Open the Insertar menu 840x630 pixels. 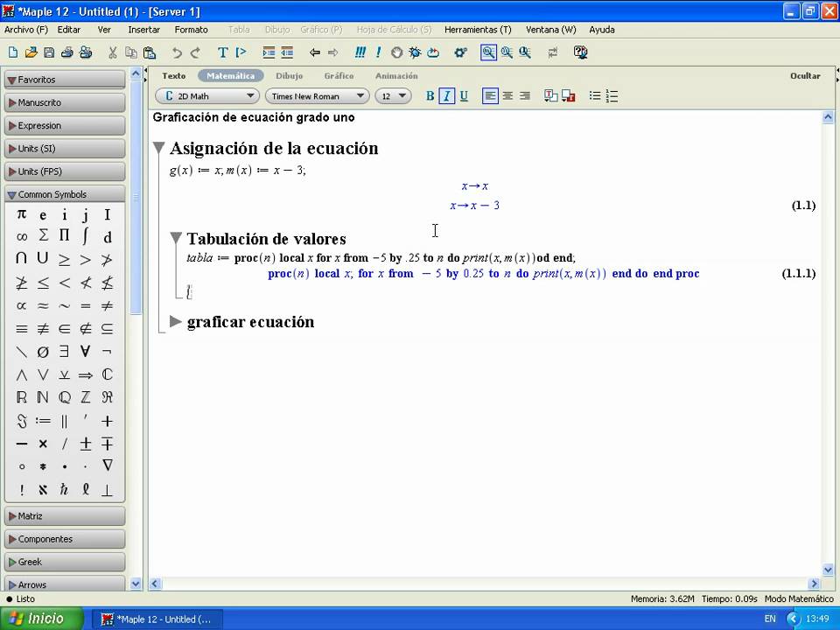[x=143, y=30]
